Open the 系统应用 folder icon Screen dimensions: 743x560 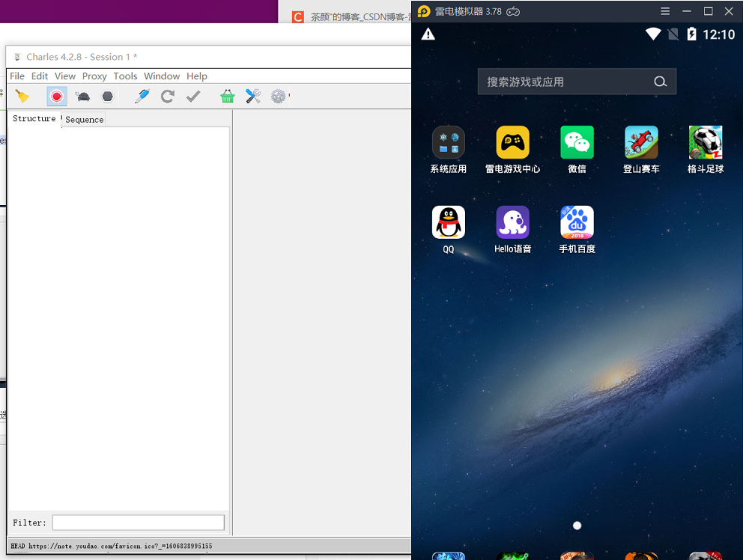tap(448, 142)
